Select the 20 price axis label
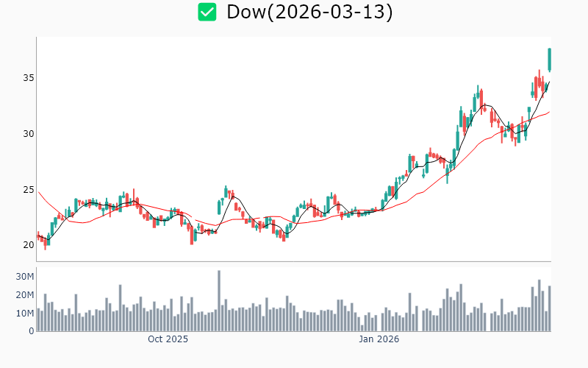Viewport: 588px width, 368px height. point(26,245)
